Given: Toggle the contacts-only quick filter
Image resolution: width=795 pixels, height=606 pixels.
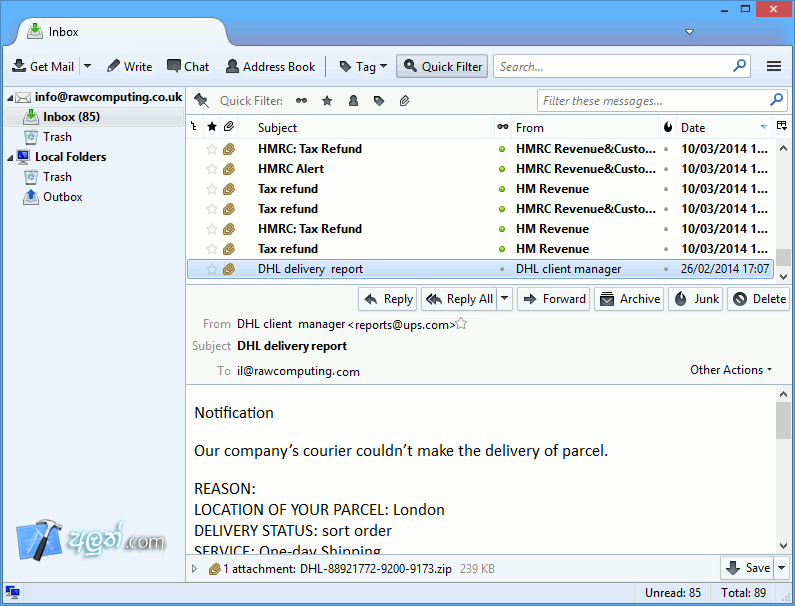Looking at the screenshot, I should (x=353, y=100).
